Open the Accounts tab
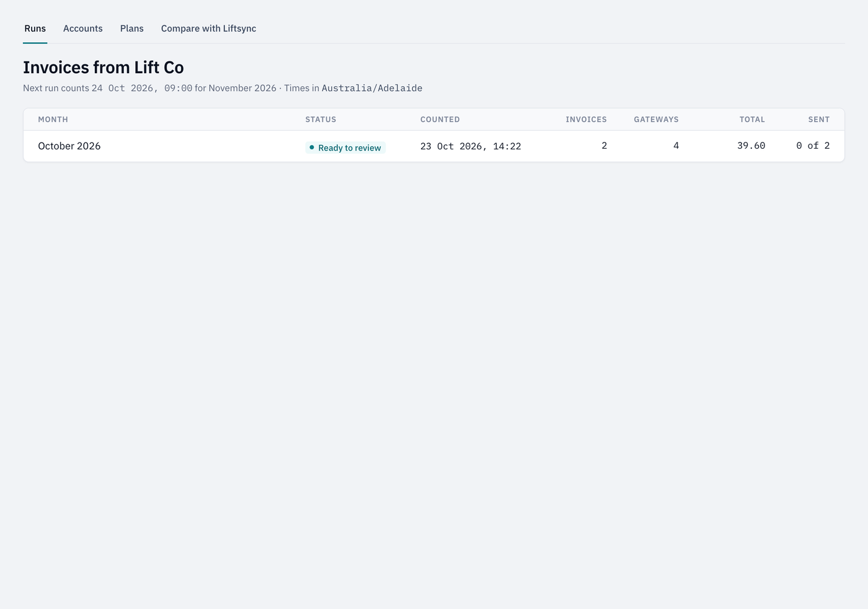Viewport: 868px width, 609px height. click(x=83, y=28)
